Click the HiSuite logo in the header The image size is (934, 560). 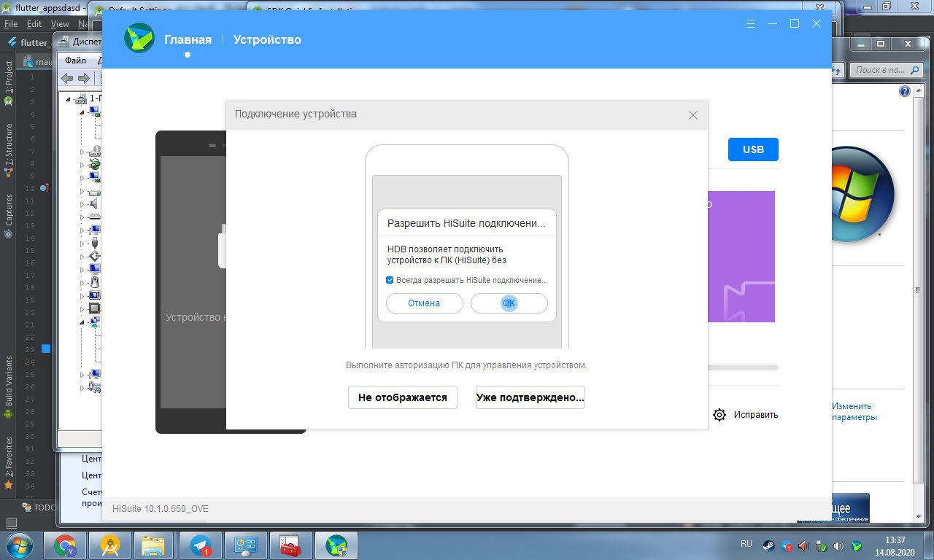coord(139,39)
